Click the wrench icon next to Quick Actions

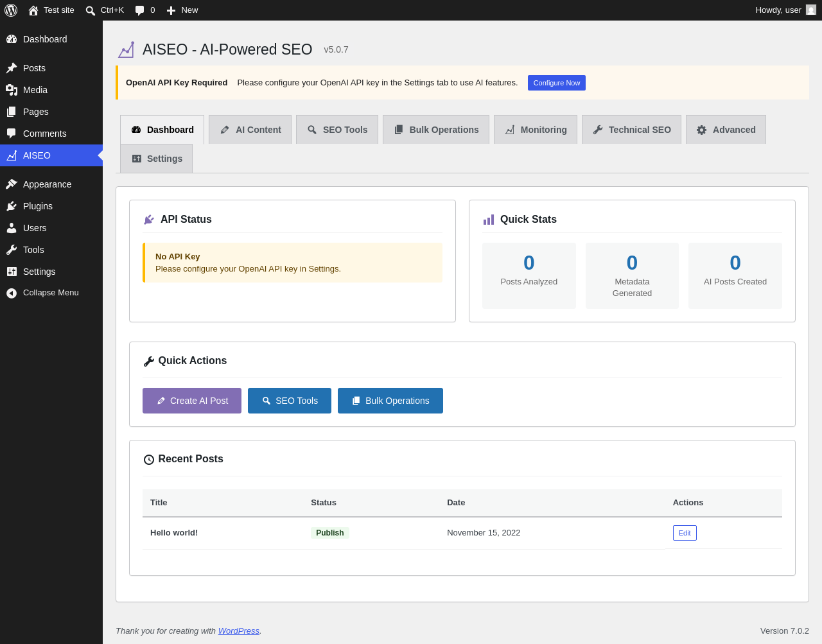click(148, 361)
